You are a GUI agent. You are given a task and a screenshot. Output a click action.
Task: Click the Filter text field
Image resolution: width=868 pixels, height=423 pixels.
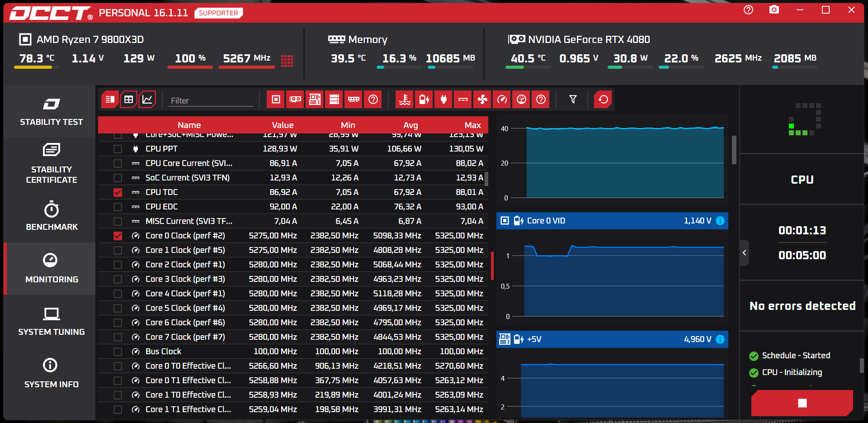212,100
